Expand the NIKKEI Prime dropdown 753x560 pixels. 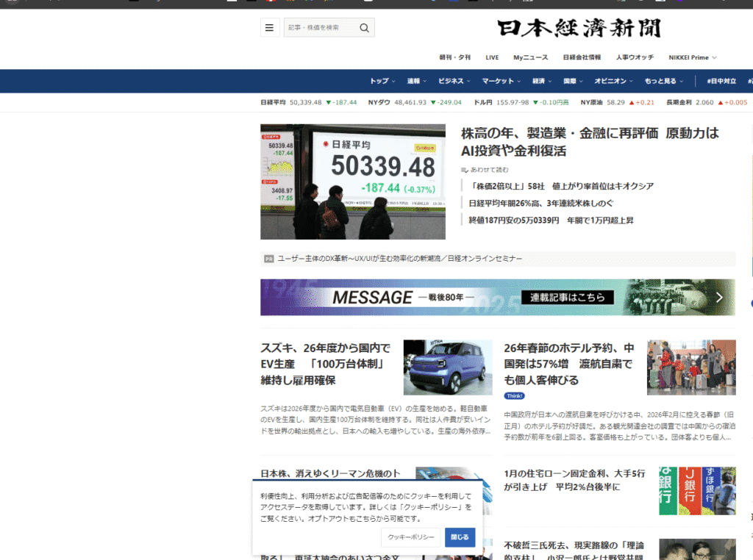(x=692, y=57)
